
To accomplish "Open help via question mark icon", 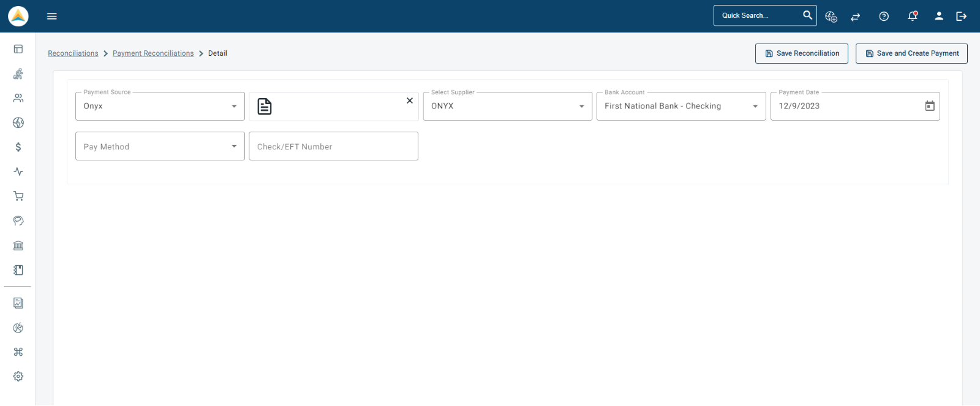I will pyautogui.click(x=884, y=17).
